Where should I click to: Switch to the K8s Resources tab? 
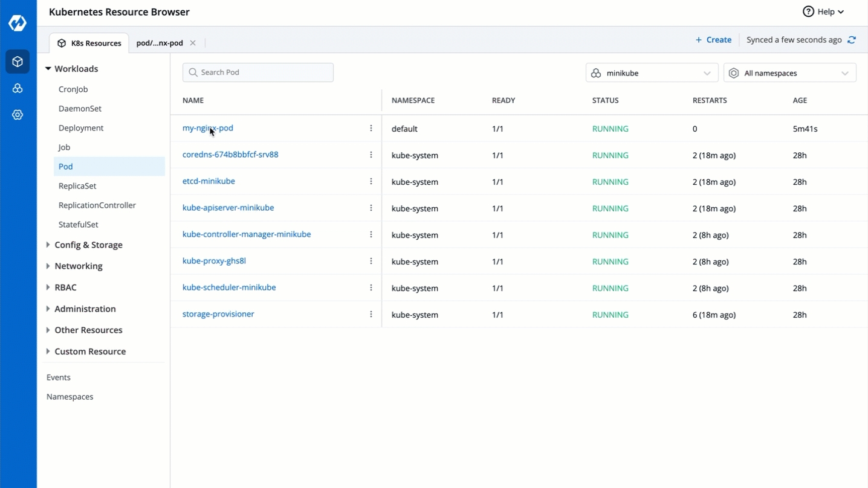[x=89, y=43]
